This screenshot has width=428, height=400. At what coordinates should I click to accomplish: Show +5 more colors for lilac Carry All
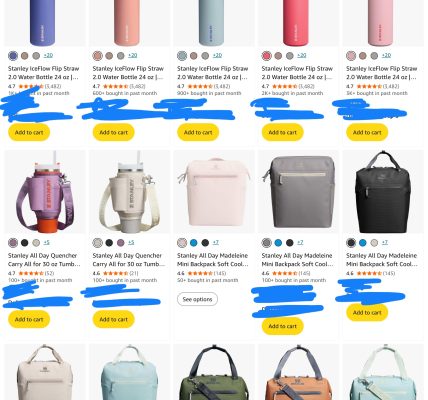[47, 242]
